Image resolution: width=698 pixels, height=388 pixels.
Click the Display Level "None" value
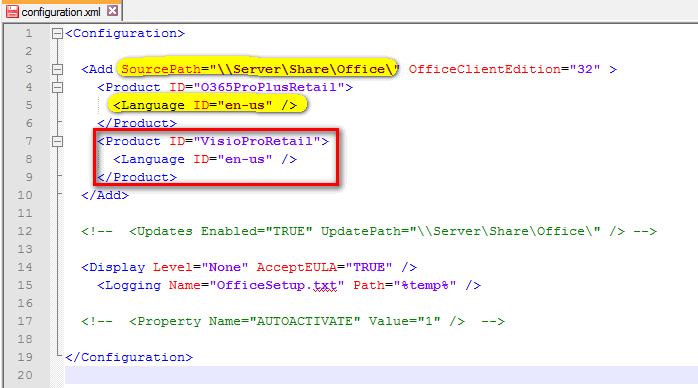click(225, 267)
